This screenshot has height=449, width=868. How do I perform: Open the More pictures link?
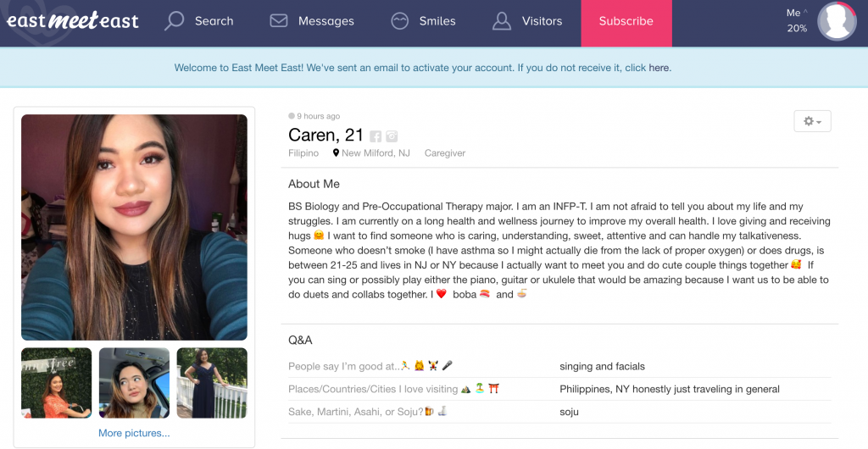tap(134, 433)
